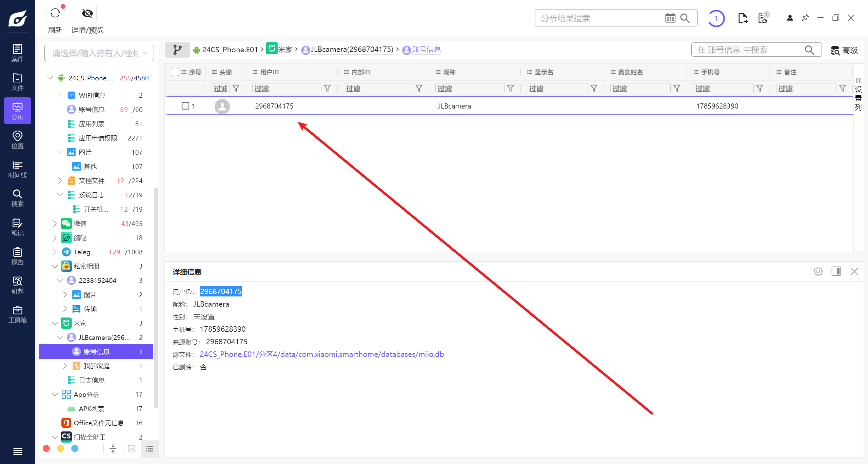
Task: Click the Advanced (高级) search button
Action: (844, 50)
